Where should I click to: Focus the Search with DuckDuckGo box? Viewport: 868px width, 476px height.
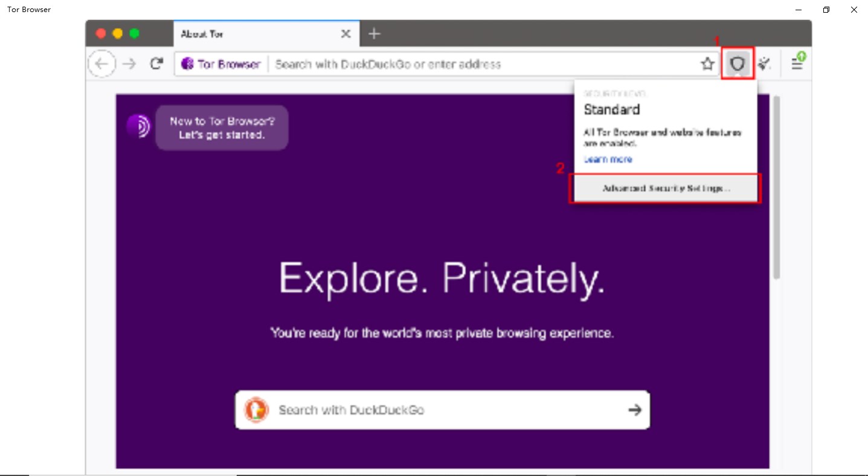442,410
